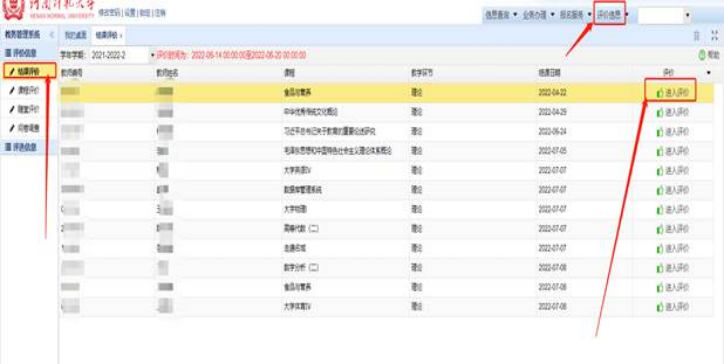
Task: Switch to the first tab beside 结课评价
Action: click(x=75, y=35)
